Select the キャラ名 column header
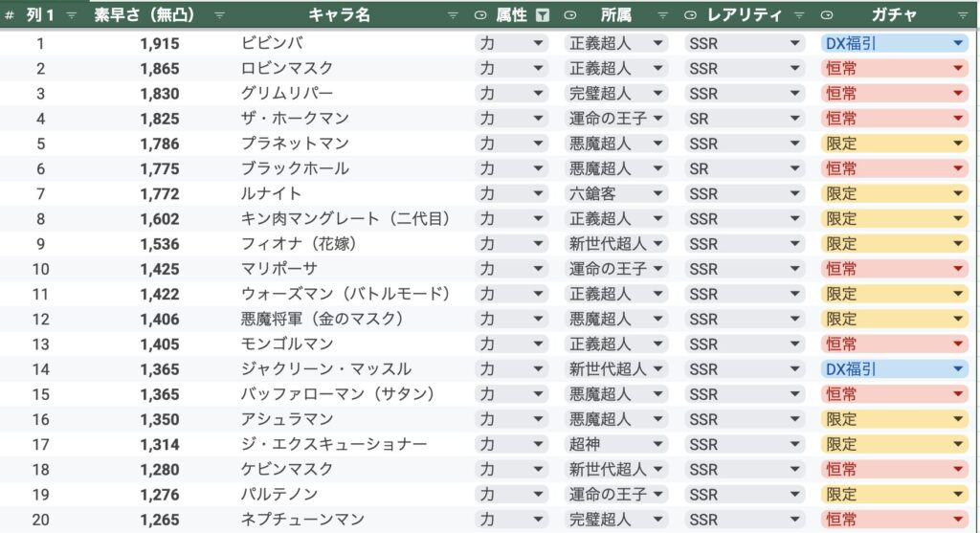 (x=340, y=15)
